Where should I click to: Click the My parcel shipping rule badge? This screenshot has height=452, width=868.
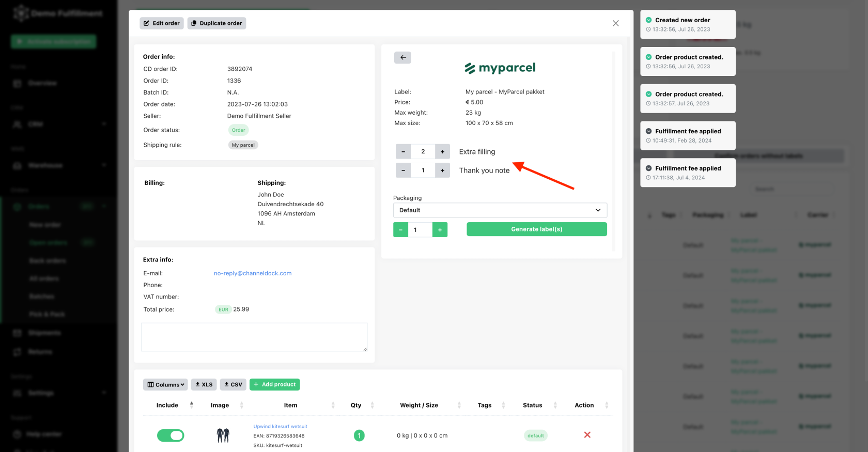(x=243, y=145)
